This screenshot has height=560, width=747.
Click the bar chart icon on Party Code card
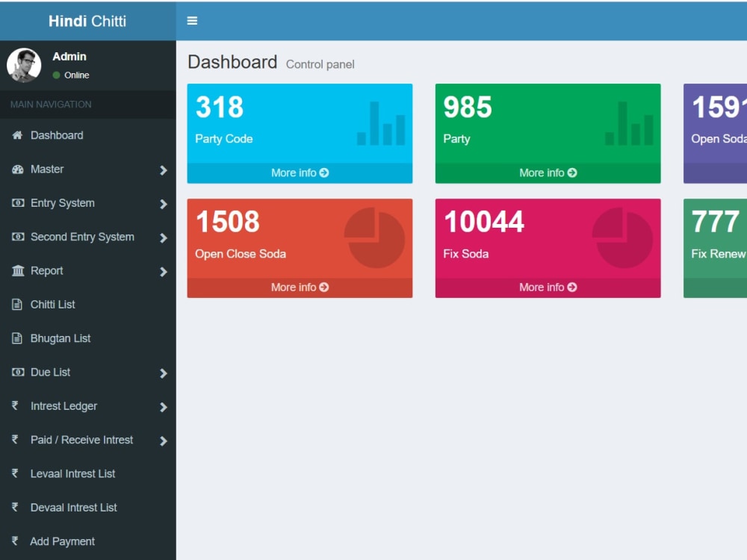coord(381,123)
